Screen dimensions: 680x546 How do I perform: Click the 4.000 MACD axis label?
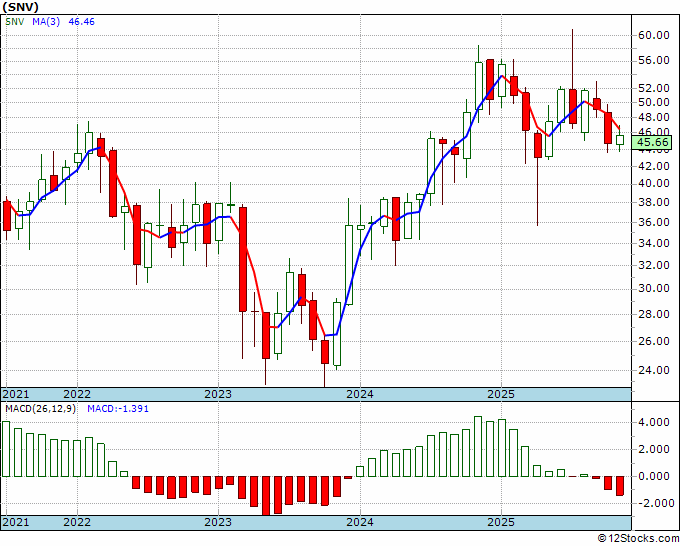coord(654,422)
